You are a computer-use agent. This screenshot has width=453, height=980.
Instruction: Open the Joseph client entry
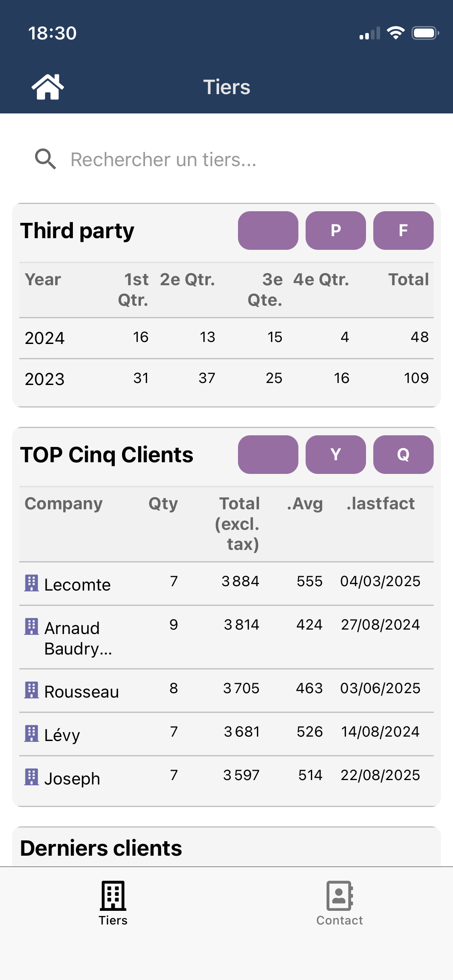(x=72, y=778)
